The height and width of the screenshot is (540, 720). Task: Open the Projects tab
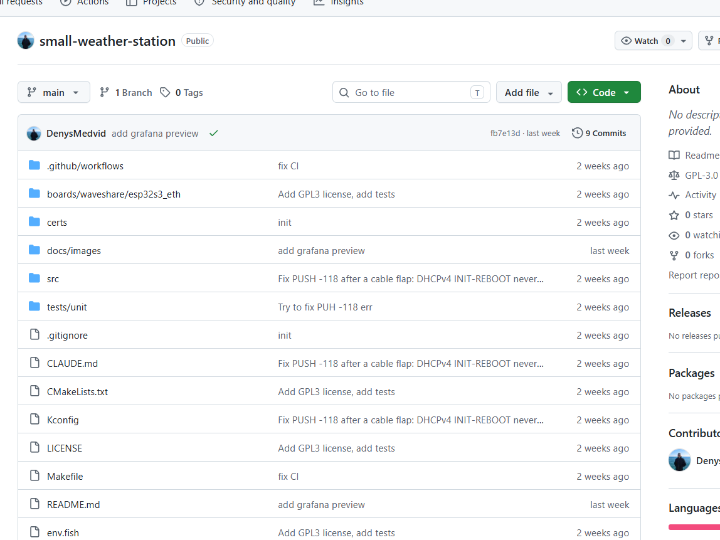click(151, 3)
